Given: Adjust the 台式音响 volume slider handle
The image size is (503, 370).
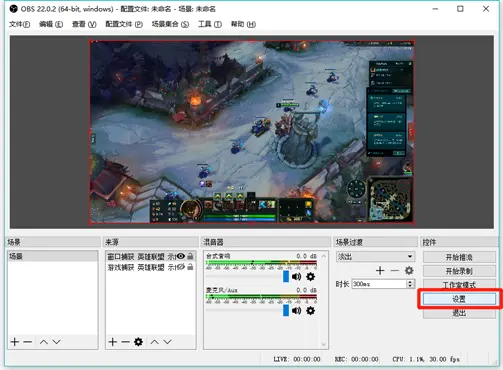Looking at the screenshot, I should pyautogui.click(x=286, y=276).
